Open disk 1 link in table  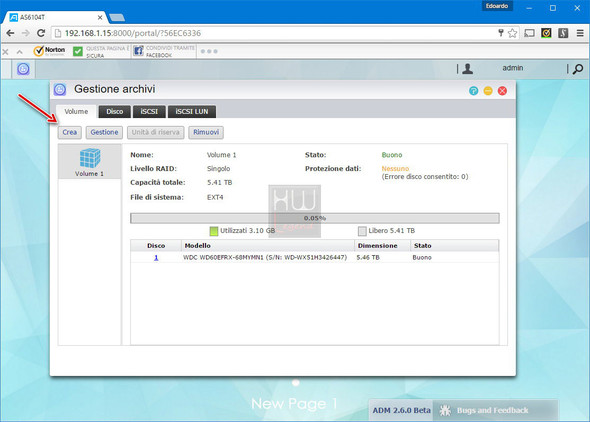(156, 258)
